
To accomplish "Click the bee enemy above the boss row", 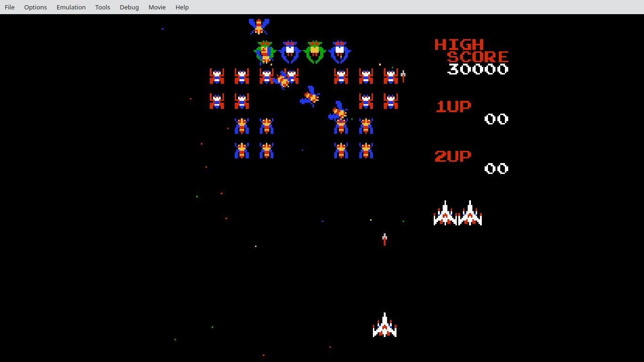I will point(259,26).
